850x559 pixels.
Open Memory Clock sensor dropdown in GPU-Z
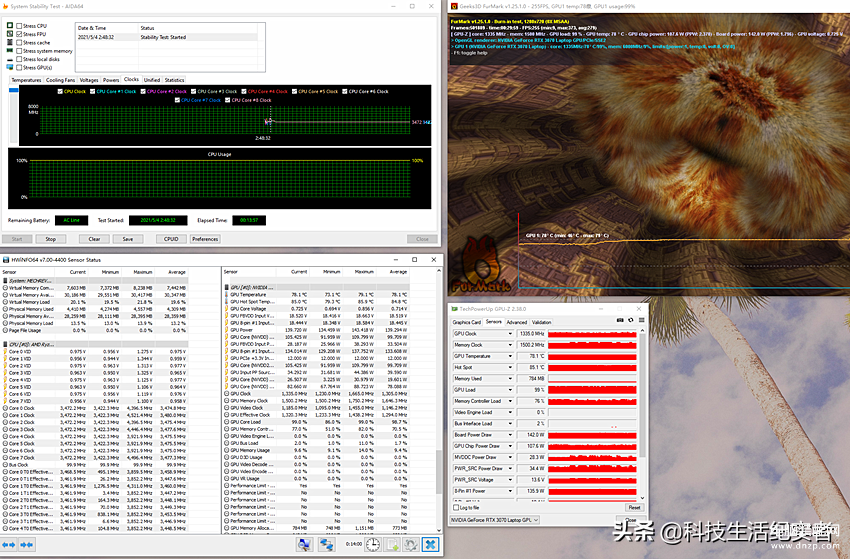tap(510, 345)
